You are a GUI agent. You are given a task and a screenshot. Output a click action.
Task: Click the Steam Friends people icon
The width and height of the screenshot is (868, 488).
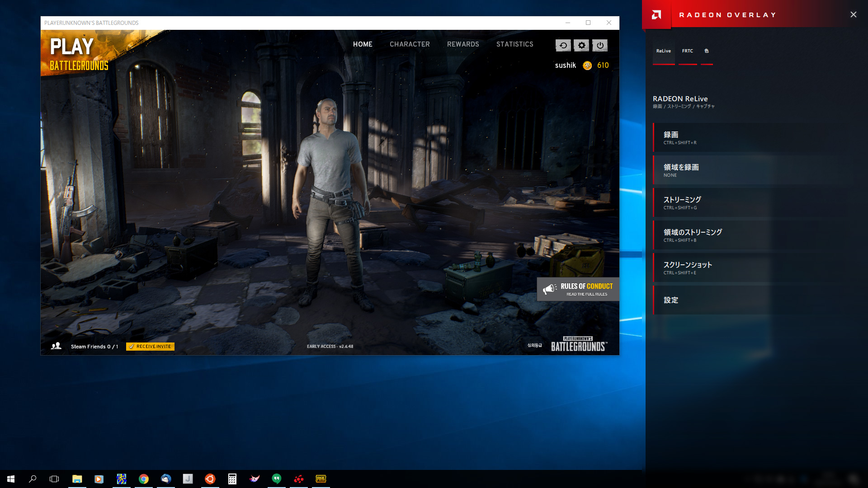click(56, 346)
